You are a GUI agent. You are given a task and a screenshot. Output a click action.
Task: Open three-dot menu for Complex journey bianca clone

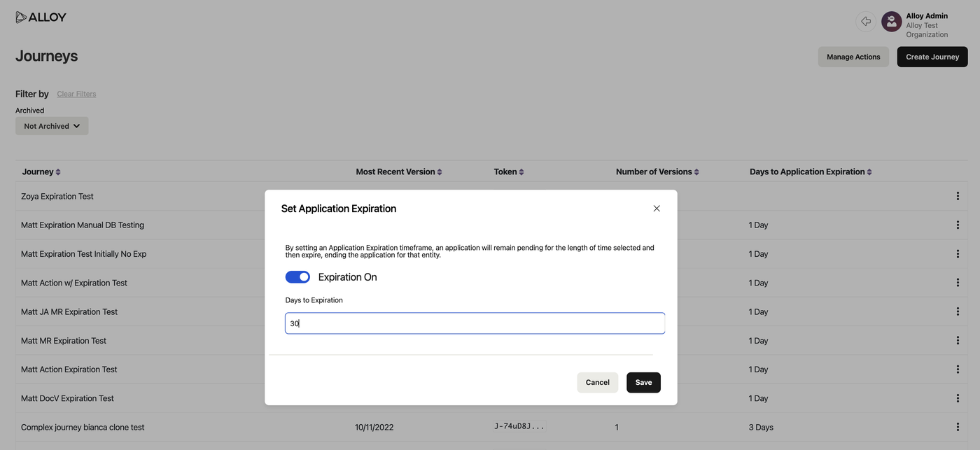[x=958, y=427]
